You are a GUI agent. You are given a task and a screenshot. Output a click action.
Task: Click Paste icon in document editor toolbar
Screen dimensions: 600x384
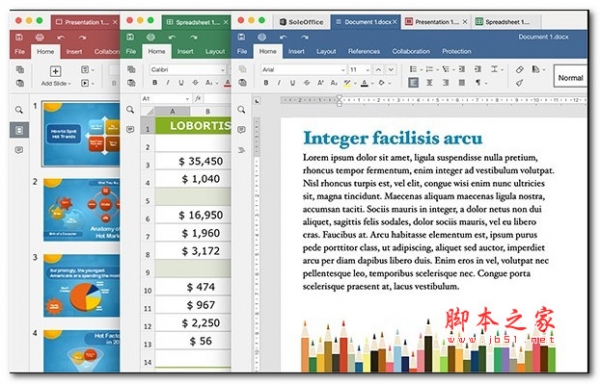point(242,83)
